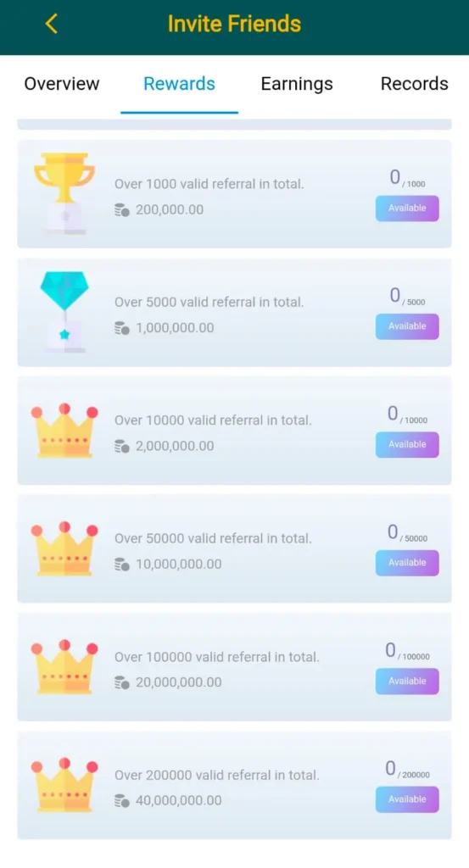Open the Earnings tab

297,84
